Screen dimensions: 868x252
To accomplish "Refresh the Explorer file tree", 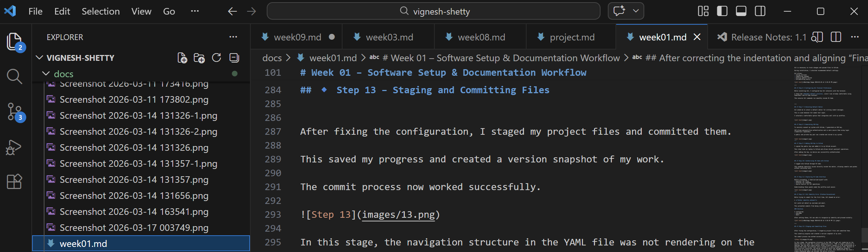I will point(216,58).
